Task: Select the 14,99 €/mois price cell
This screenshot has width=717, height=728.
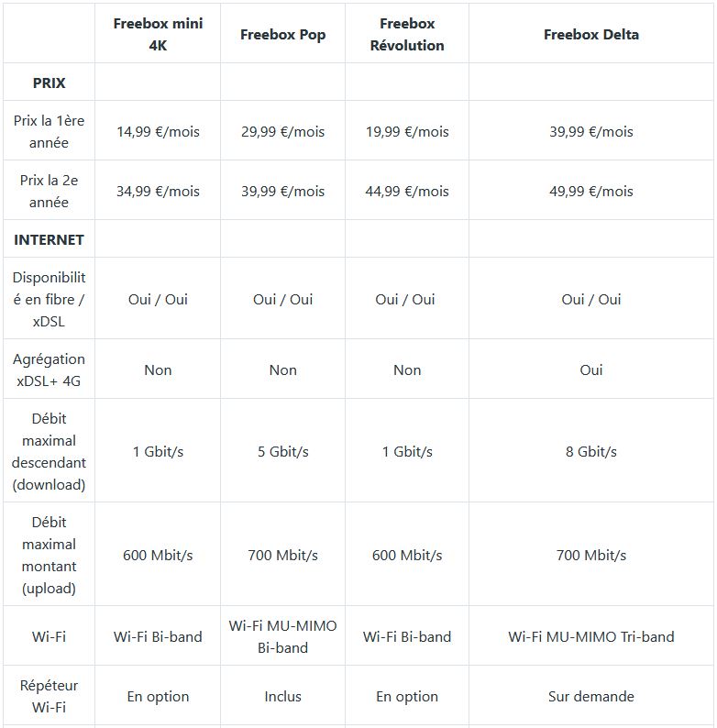Action: pos(158,131)
